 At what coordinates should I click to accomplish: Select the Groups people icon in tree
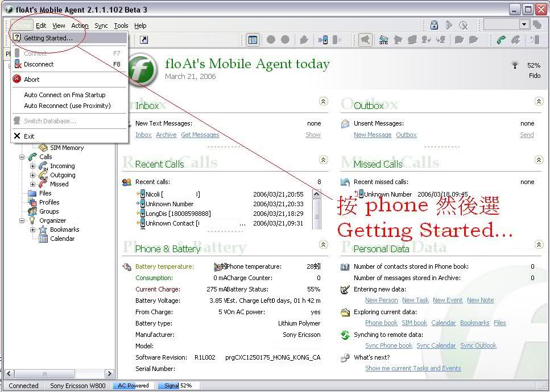tap(32, 211)
